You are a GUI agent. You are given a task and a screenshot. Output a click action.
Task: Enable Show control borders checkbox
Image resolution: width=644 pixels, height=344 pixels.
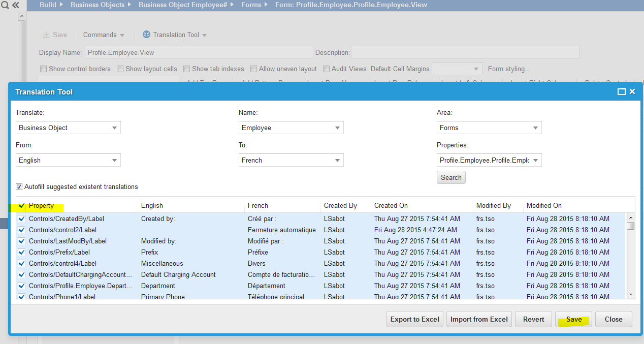[x=44, y=69]
